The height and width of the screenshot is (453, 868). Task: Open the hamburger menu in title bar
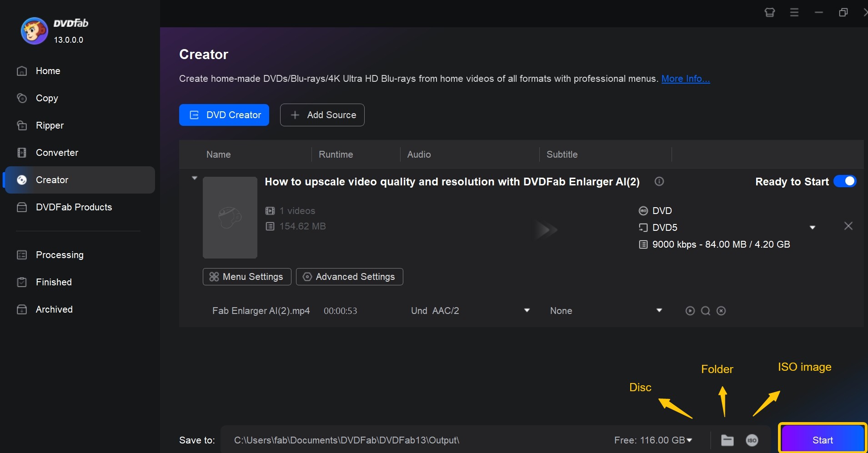(x=794, y=12)
